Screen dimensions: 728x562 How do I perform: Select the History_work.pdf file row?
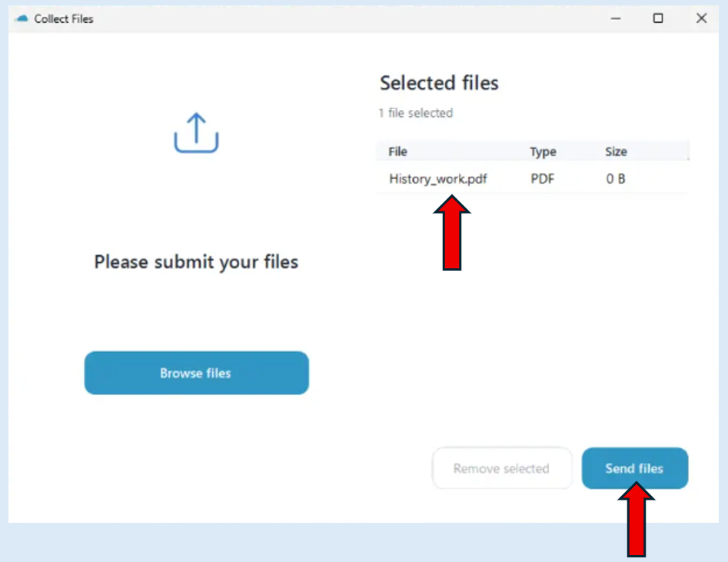click(533, 179)
